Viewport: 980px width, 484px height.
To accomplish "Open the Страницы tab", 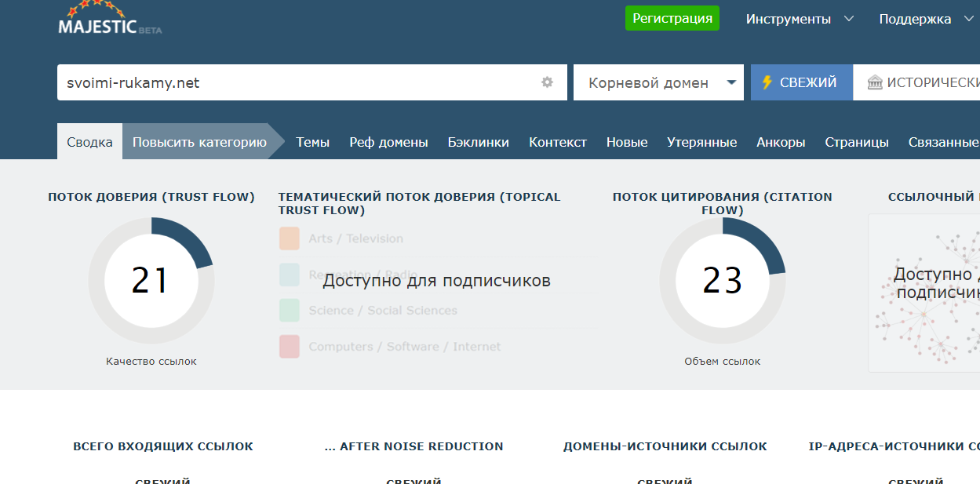I will point(857,142).
